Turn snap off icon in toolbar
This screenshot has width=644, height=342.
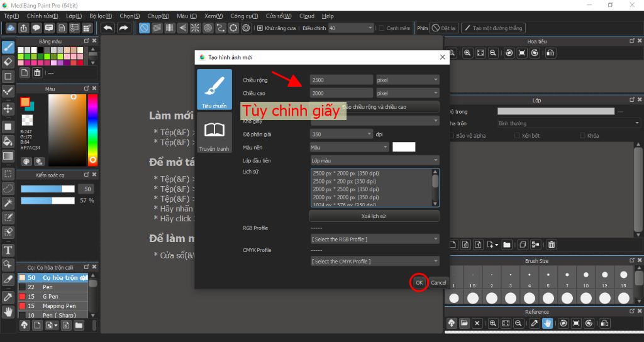click(x=144, y=28)
